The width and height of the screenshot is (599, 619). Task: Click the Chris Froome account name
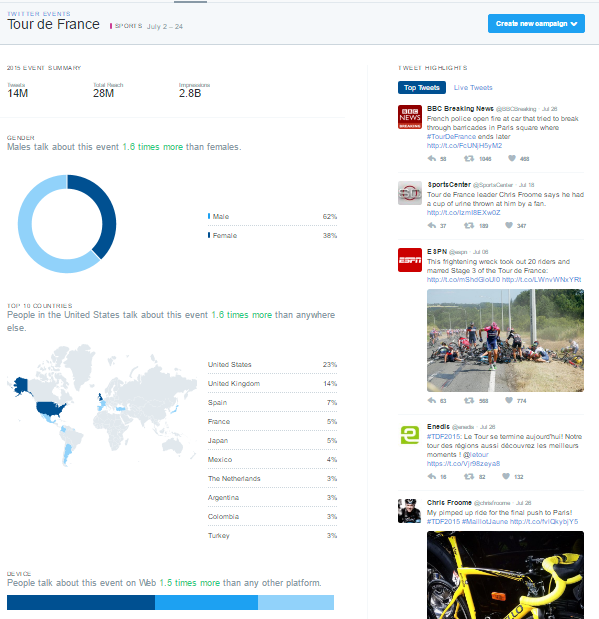pyautogui.click(x=449, y=503)
